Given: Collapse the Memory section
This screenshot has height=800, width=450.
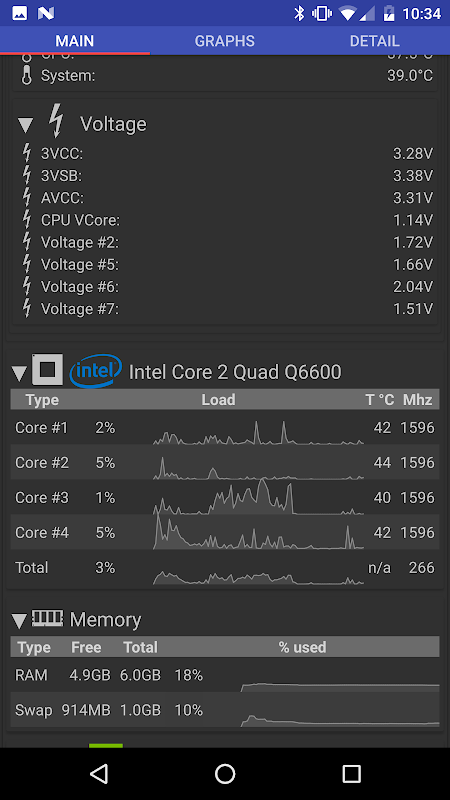Looking at the screenshot, I should (x=19, y=621).
